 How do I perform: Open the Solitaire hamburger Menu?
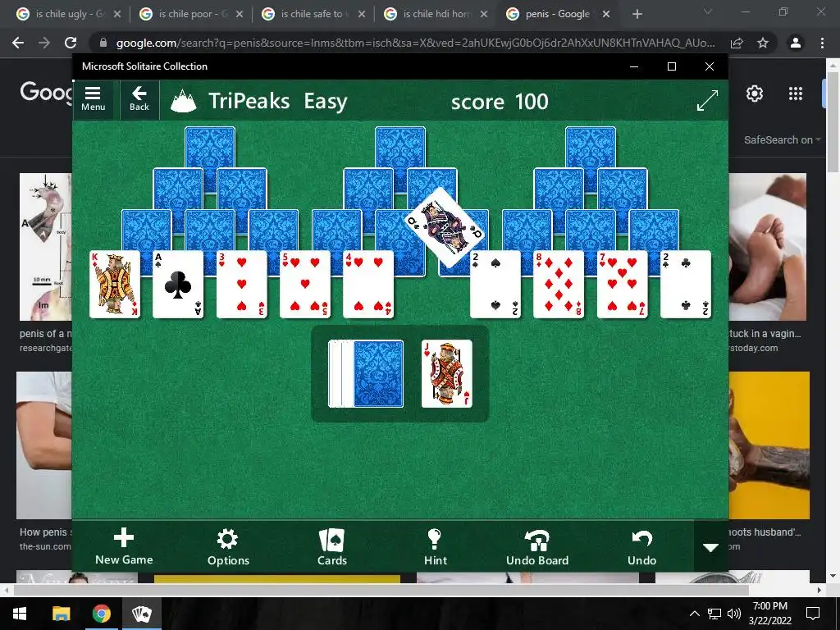pos(94,99)
